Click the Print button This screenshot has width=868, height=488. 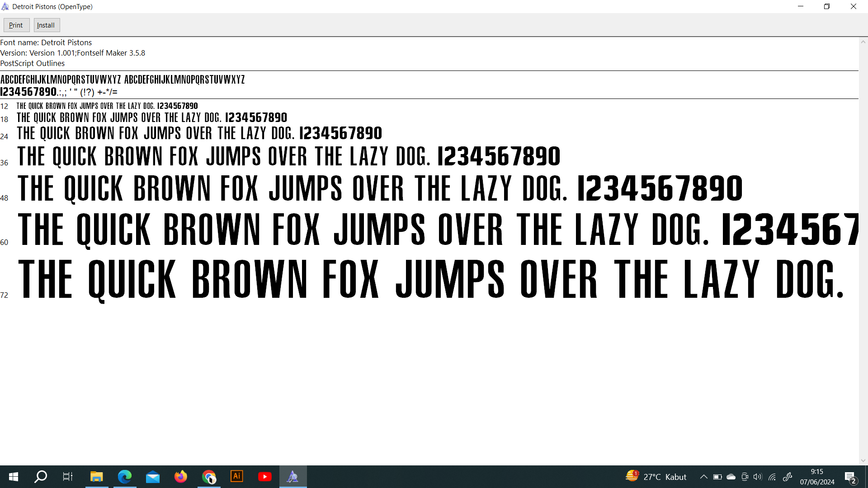pyautogui.click(x=16, y=25)
